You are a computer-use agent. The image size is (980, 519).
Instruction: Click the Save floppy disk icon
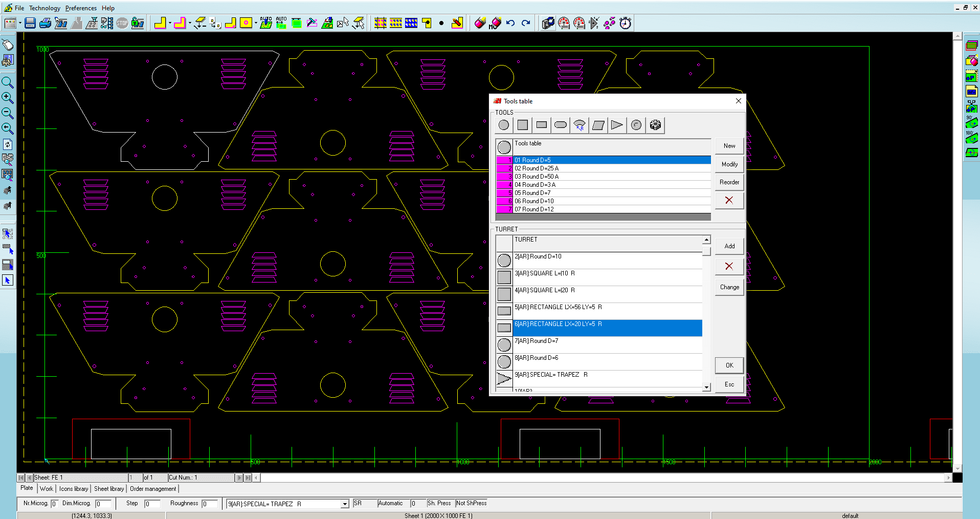tap(30, 23)
